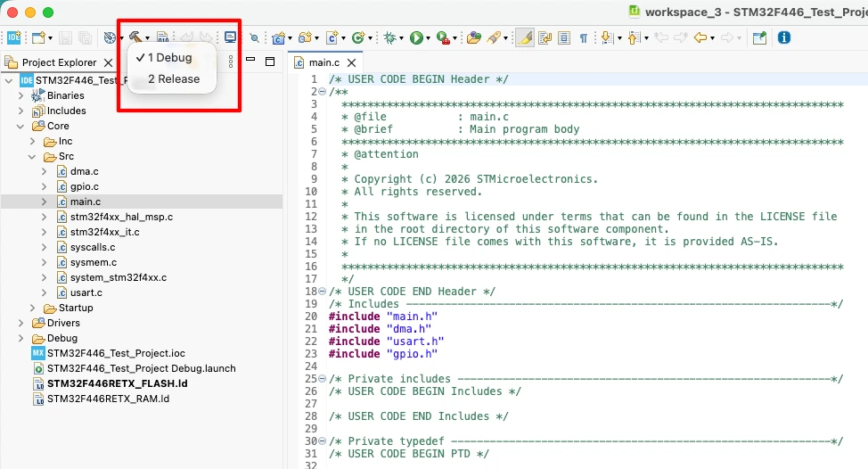Click the Back navigation yellow arrow
868x469 pixels.
pyautogui.click(x=700, y=37)
